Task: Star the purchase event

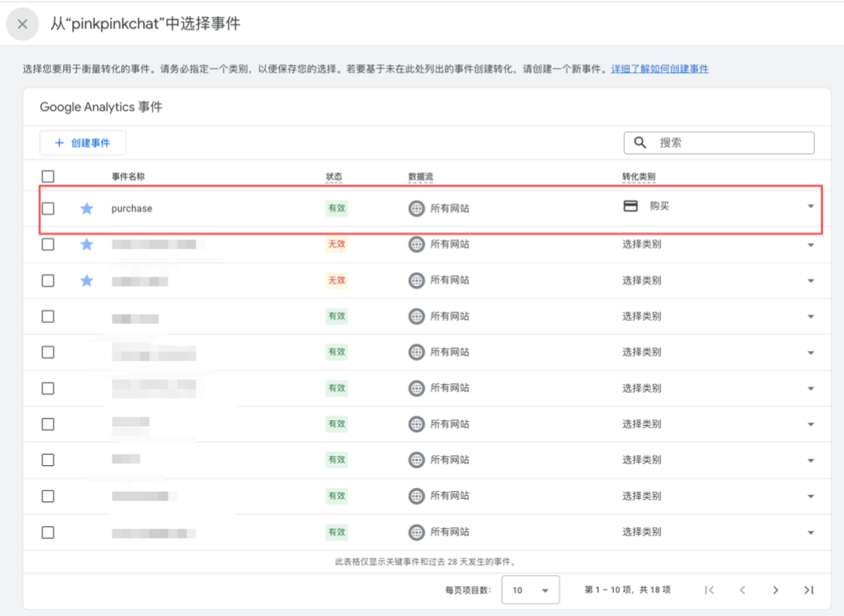Action: point(86,208)
